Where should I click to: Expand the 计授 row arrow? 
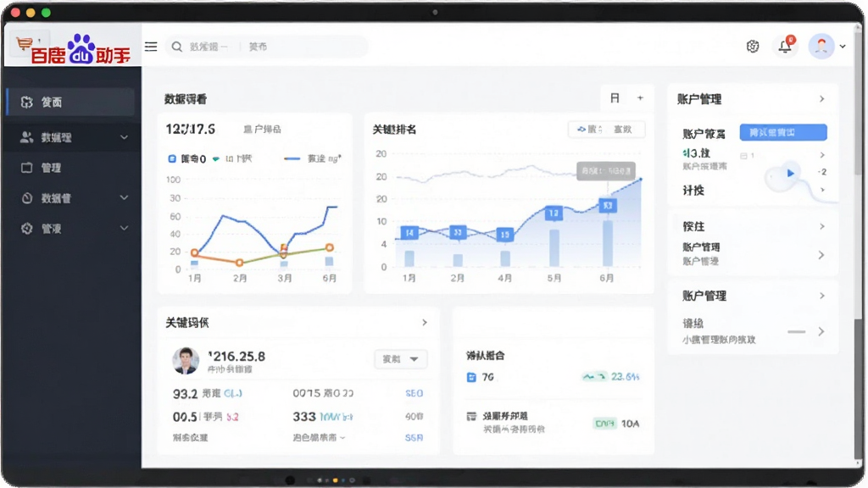(x=822, y=190)
